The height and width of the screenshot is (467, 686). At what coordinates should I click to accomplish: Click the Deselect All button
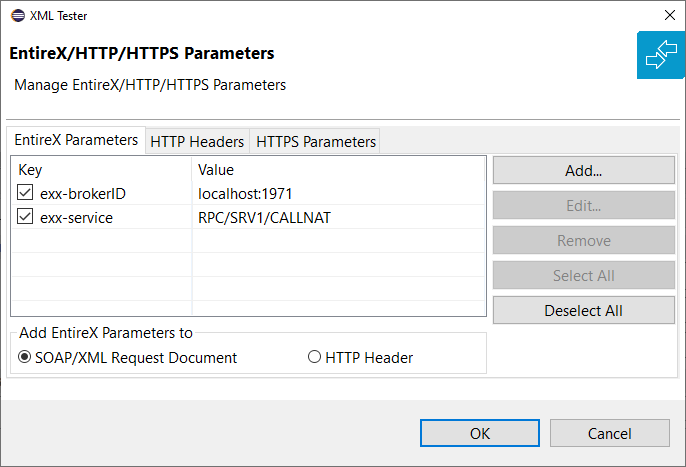(584, 311)
